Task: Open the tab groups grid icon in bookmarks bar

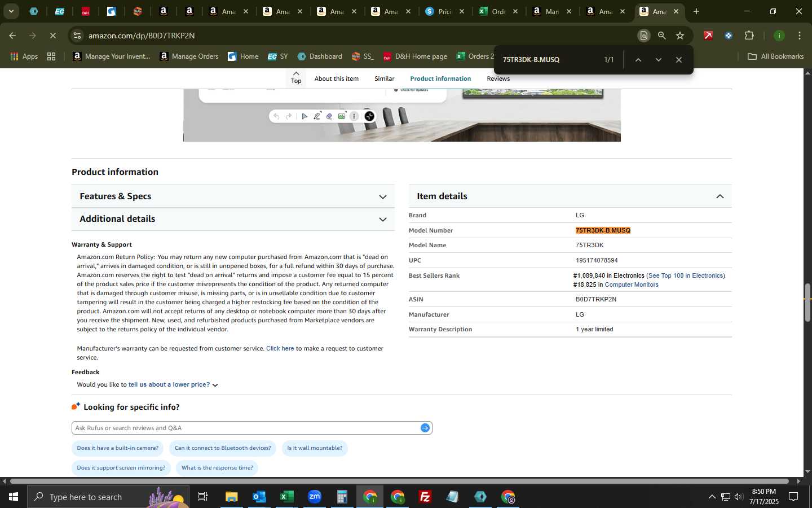Action: pyautogui.click(x=51, y=56)
